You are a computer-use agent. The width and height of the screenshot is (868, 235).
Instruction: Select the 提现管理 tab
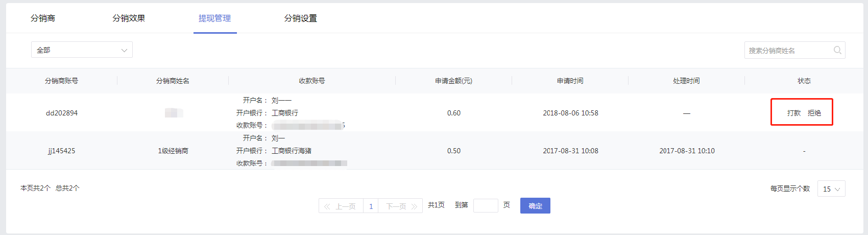coord(215,18)
